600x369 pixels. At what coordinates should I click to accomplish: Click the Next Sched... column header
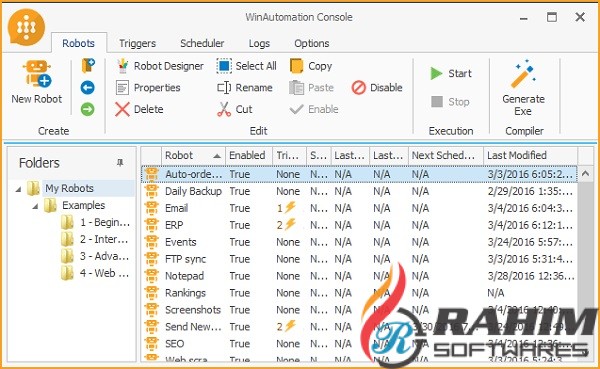[446, 155]
